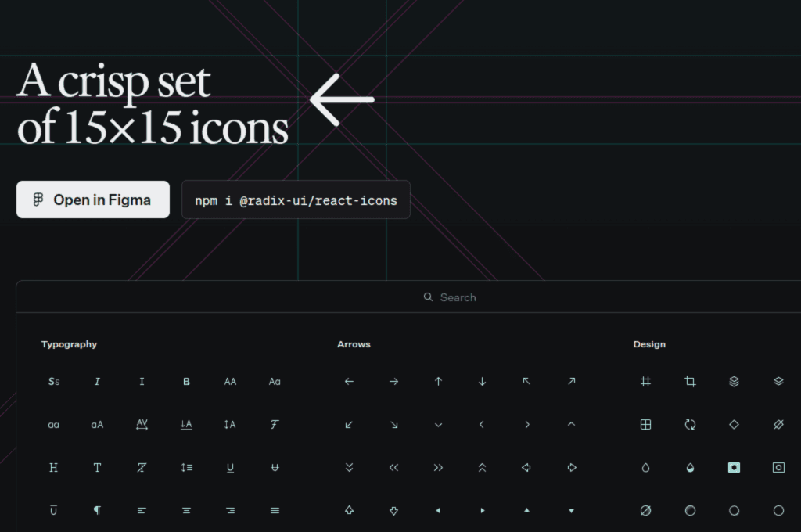Pick the double arrow down icon
The width and height of the screenshot is (801, 532).
click(349, 467)
